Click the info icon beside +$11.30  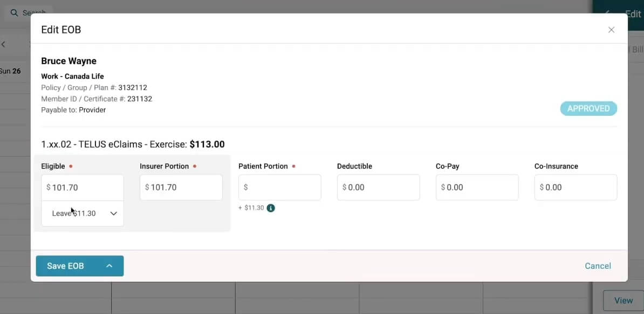[x=271, y=207]
